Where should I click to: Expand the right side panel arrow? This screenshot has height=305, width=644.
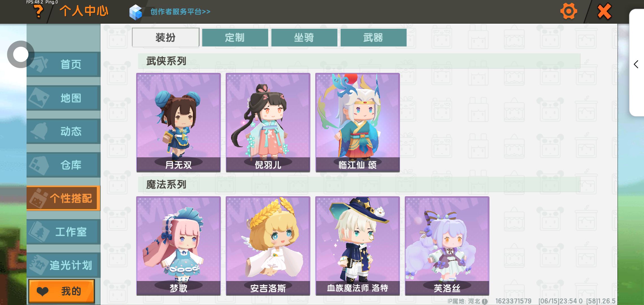[x=636, y=64]
